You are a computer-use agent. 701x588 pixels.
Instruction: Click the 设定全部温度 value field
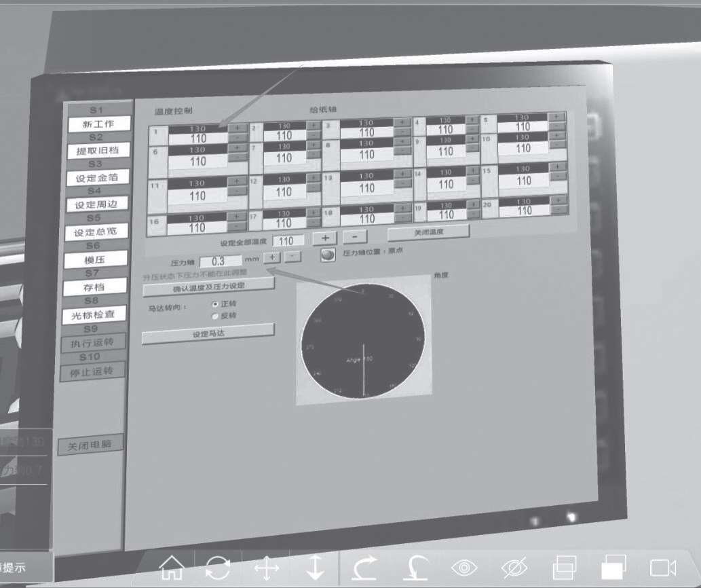click(288, 240)
